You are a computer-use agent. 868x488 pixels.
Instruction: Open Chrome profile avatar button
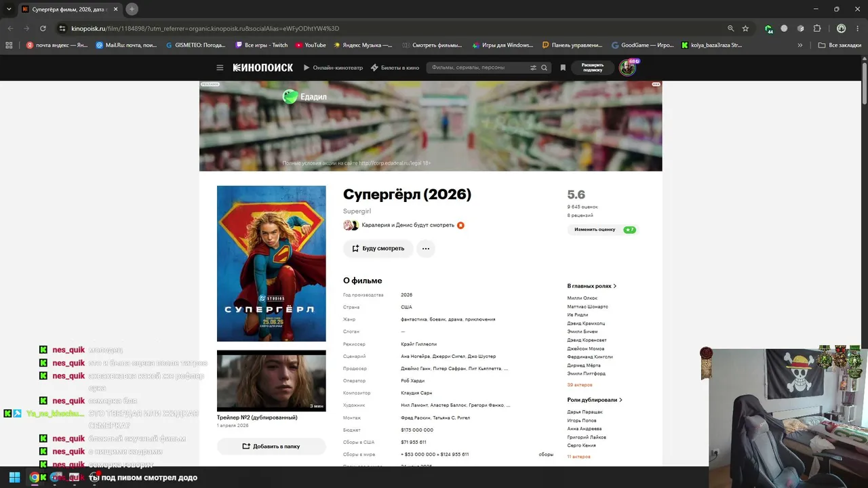tap(841, 28)
